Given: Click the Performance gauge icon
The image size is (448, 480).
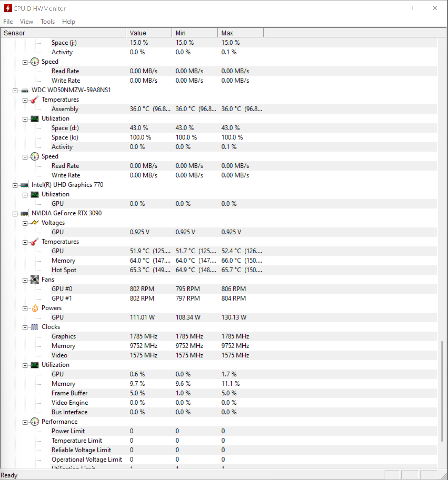Looking at the screenshot, I should (35, 422).
